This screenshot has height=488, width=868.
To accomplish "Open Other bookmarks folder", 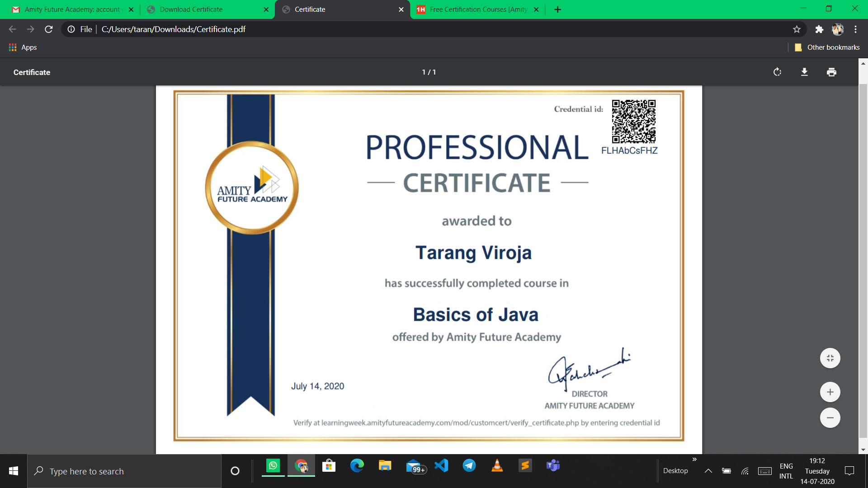I will pos(827,47).
